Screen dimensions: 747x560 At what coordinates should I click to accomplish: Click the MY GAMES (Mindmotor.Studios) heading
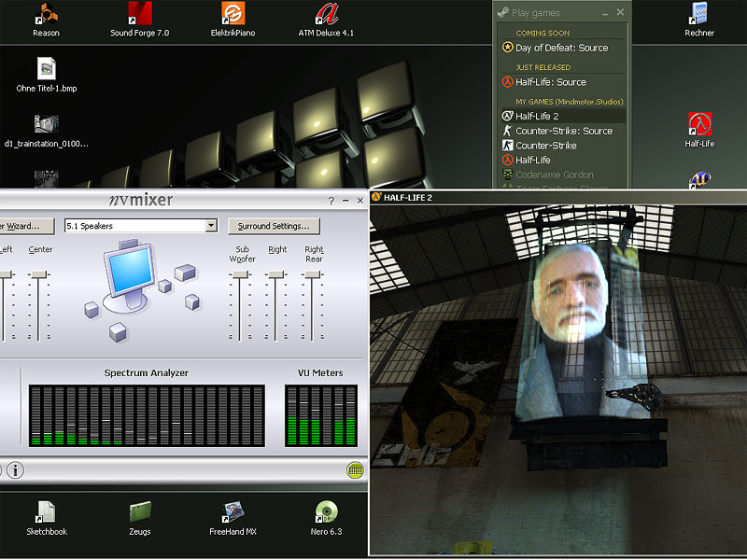pos(570,102)
